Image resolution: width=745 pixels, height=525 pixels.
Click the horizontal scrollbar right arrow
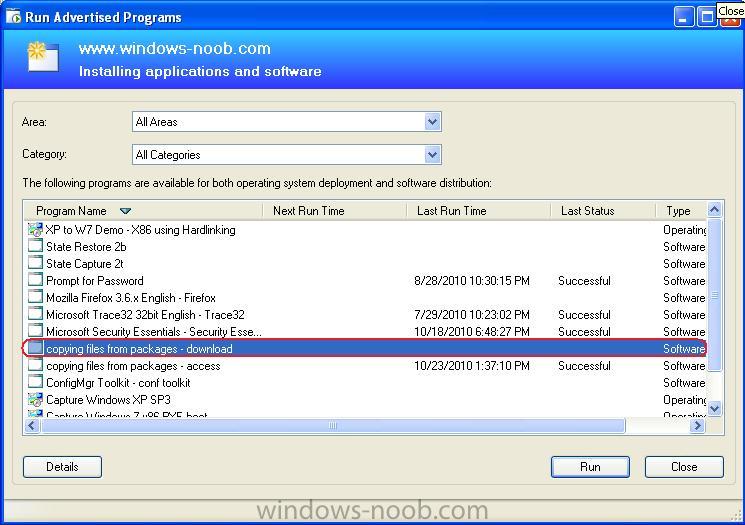tap(697, 426)
